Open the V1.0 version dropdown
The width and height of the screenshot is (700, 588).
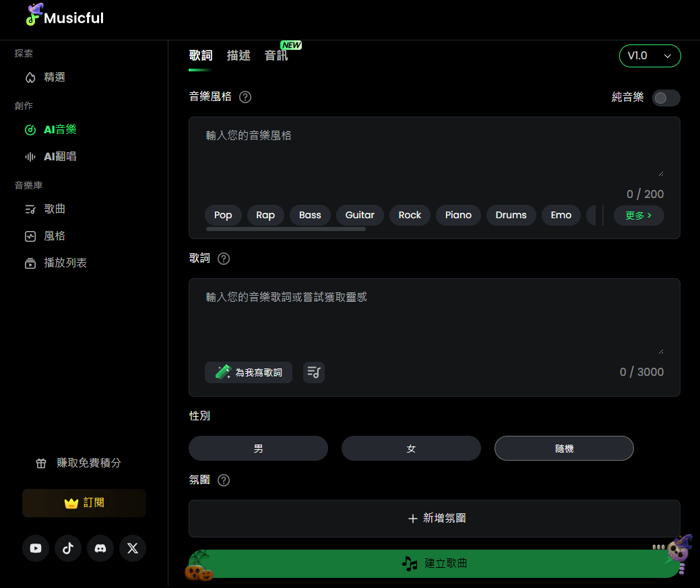[x=649, y=56]
